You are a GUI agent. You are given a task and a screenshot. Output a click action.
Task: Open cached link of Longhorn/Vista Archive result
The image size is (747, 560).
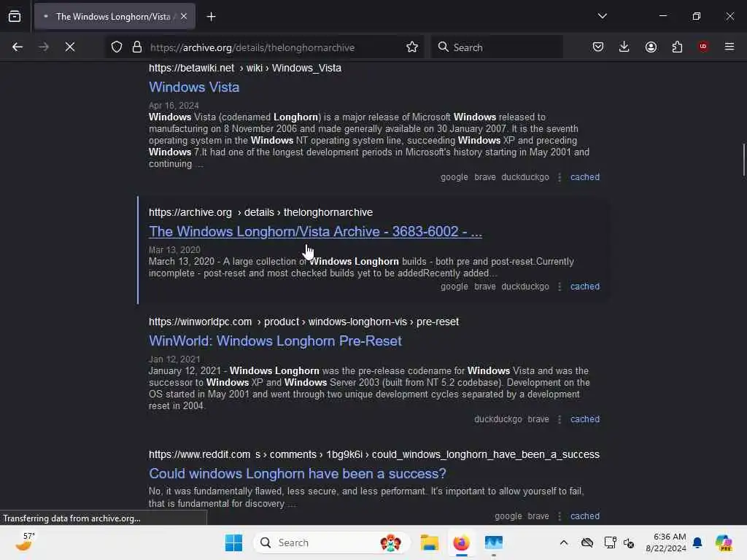[x=585, y=287]
